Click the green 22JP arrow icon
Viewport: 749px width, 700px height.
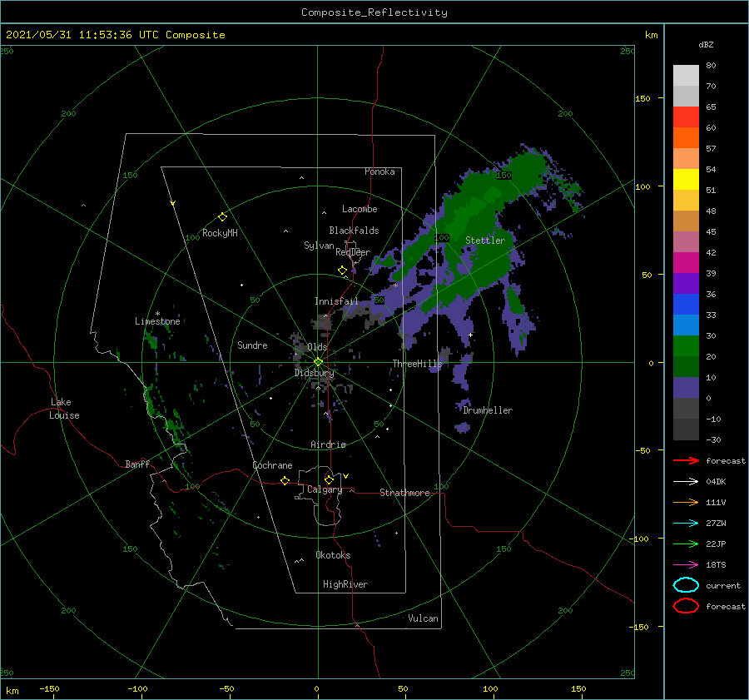tap(686, 544)
